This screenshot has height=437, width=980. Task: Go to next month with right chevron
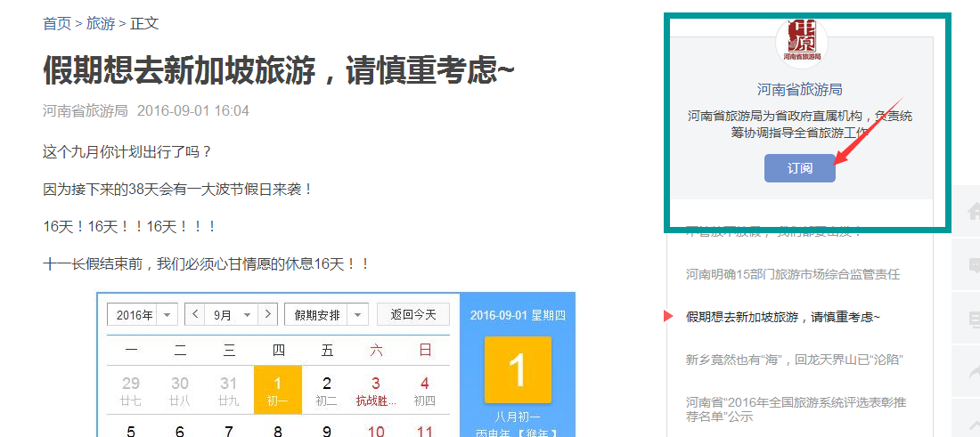click(x=267, y=314)
